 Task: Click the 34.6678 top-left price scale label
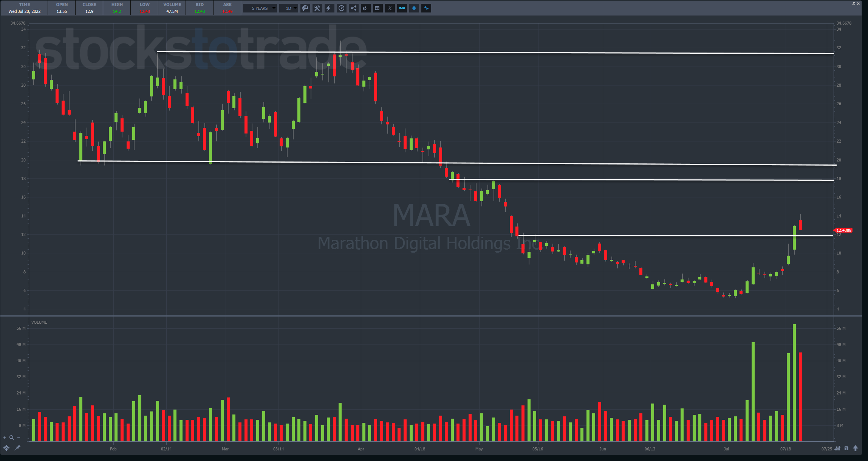coord(18,23)
